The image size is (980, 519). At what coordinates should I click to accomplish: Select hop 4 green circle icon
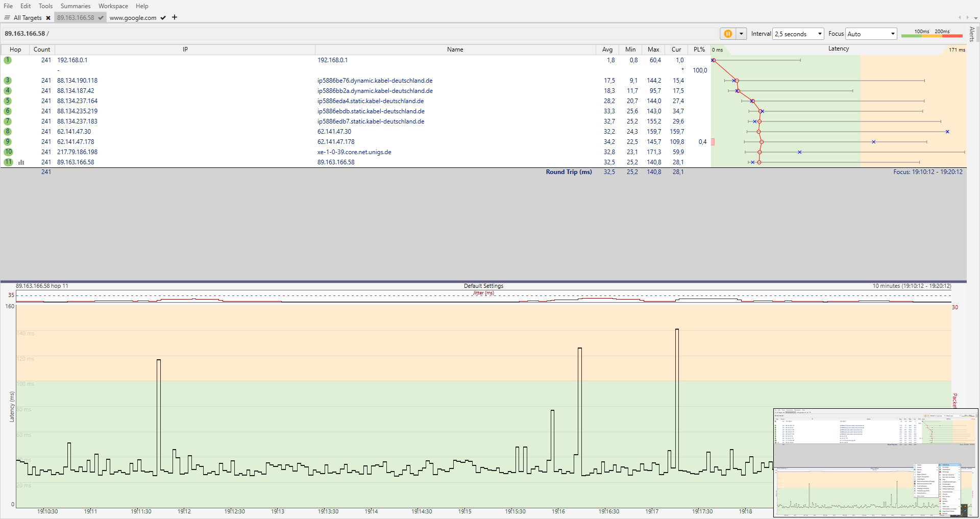[8, 91]
